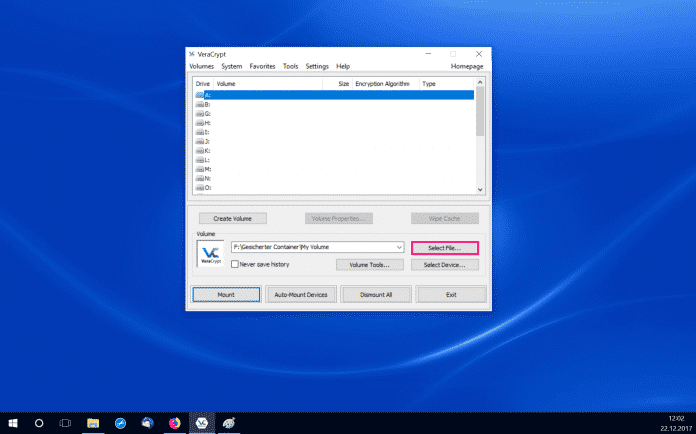Open the Volumes menu

[x=201, y=66]
